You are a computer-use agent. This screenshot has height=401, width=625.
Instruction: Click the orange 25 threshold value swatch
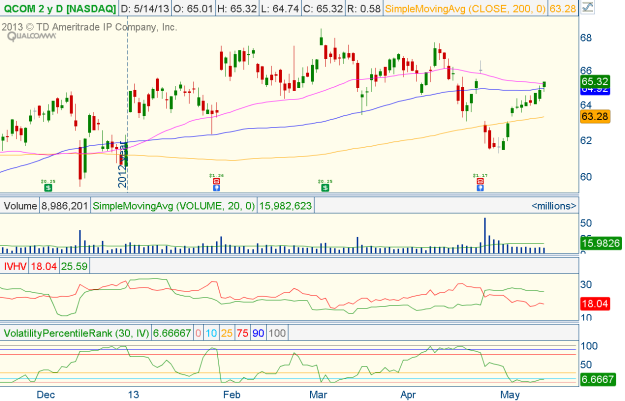pos(226,332)
